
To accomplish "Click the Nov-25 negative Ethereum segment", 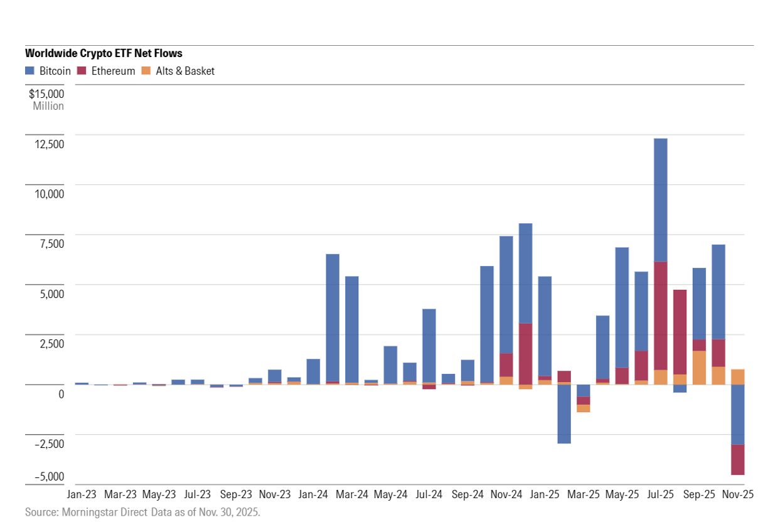I will click(x=737, y=459).
